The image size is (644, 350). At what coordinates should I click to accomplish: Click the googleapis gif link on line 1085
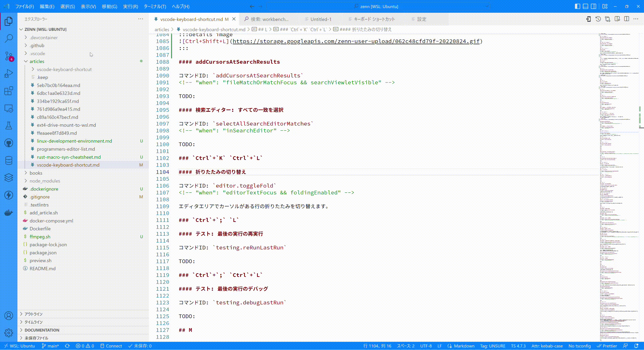point(356,41)
